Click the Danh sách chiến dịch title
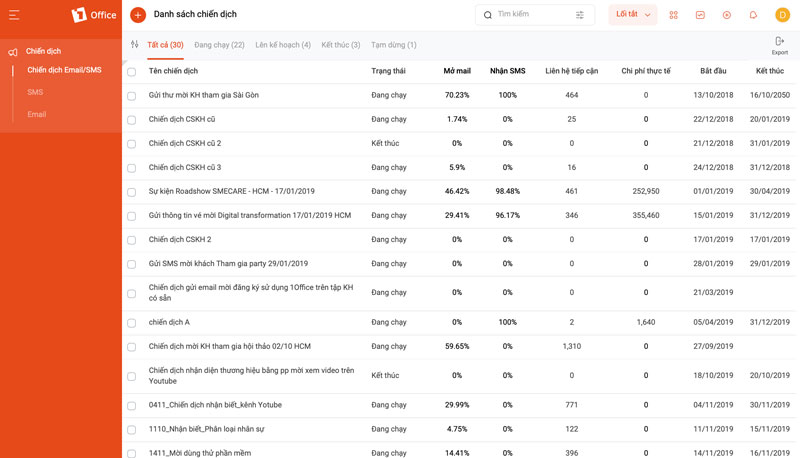 [195, 14]
